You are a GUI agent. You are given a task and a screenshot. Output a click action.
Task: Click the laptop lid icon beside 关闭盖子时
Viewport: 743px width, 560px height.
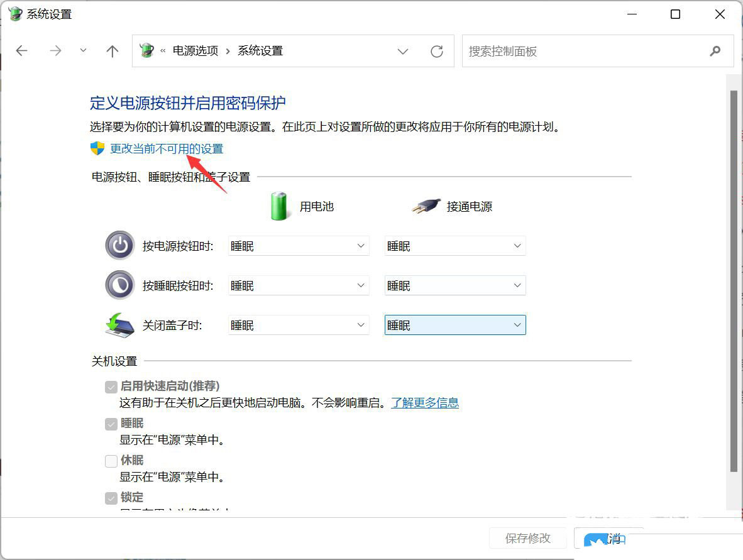click(x=119, y=324)
